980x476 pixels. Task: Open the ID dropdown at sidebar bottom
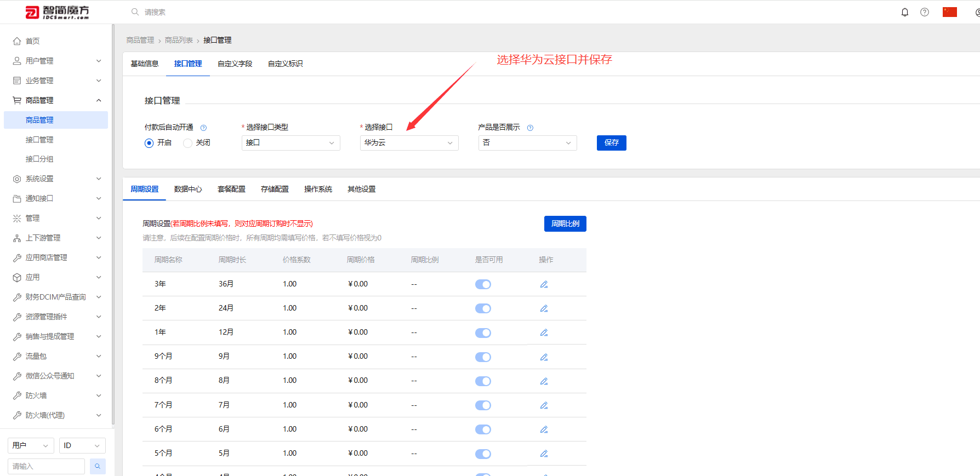tap(82, 445)
